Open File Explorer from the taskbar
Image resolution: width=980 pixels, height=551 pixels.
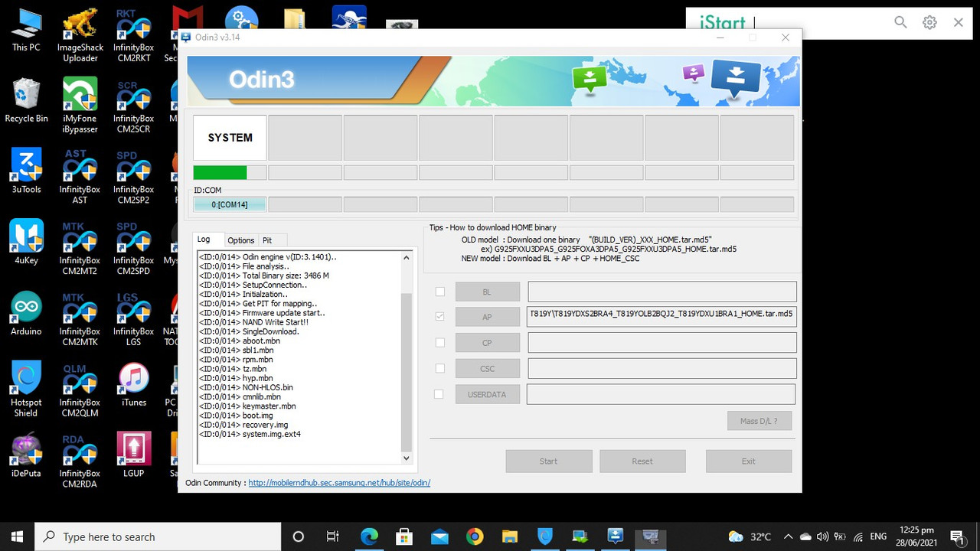(x=510, y=536)
